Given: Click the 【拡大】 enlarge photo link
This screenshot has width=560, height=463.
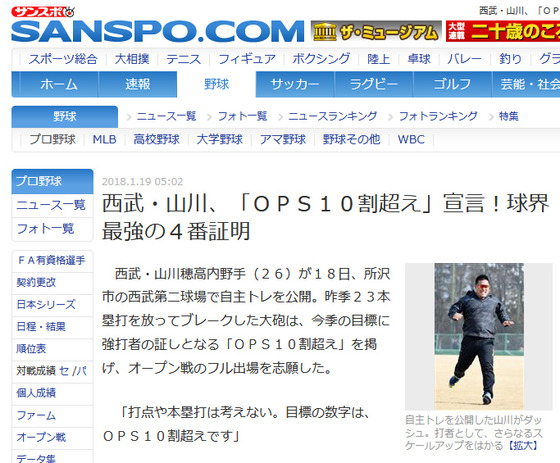Looking at the screenshot, I should tap(523, 445).
